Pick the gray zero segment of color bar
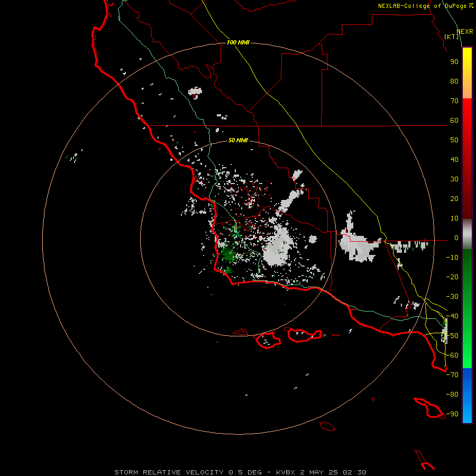Screen dimensions: 476x476 pos(467,234)
